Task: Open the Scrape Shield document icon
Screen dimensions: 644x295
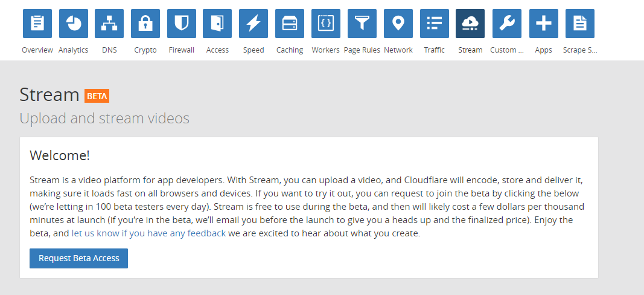Action: pyautogui.click(x=580, y=24)
